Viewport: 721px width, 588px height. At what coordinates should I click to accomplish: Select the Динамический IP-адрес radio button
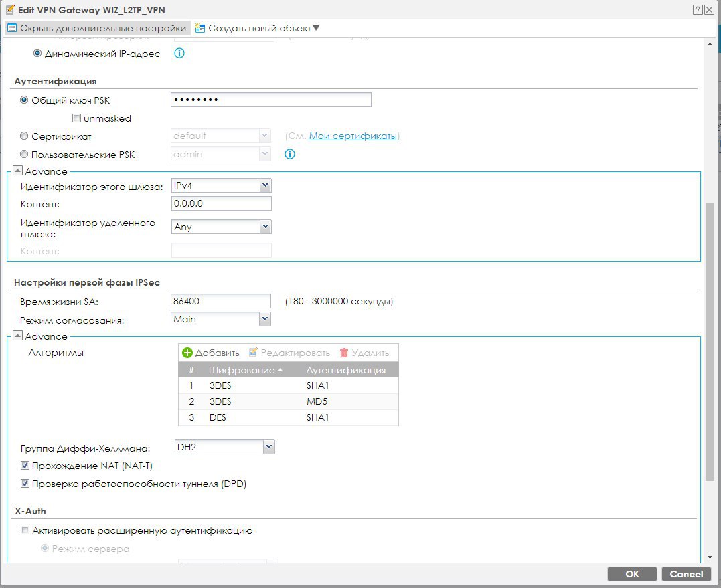coord(37,54)
